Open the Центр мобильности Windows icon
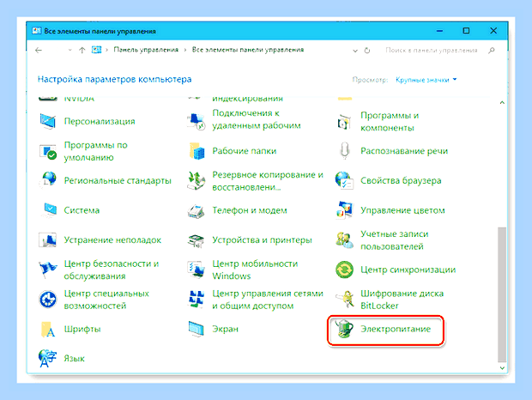The height and width of the screenshot is (400, 532). [196, 270]
